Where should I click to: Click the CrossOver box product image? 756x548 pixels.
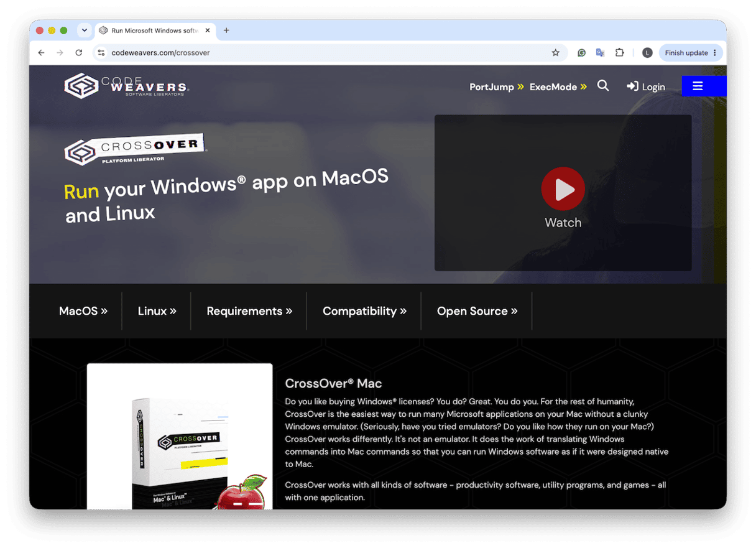click(x=180, y=437)
